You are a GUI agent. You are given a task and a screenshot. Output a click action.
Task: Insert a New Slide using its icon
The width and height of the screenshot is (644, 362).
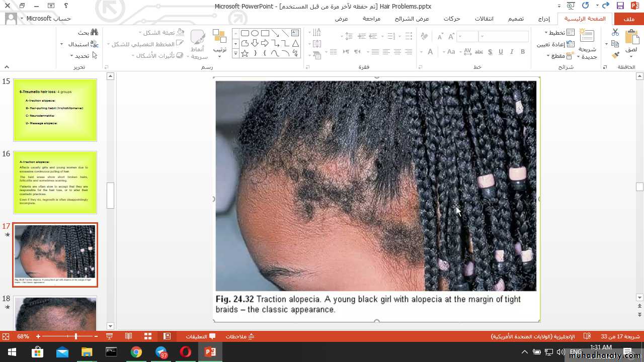tap(587, 36)
